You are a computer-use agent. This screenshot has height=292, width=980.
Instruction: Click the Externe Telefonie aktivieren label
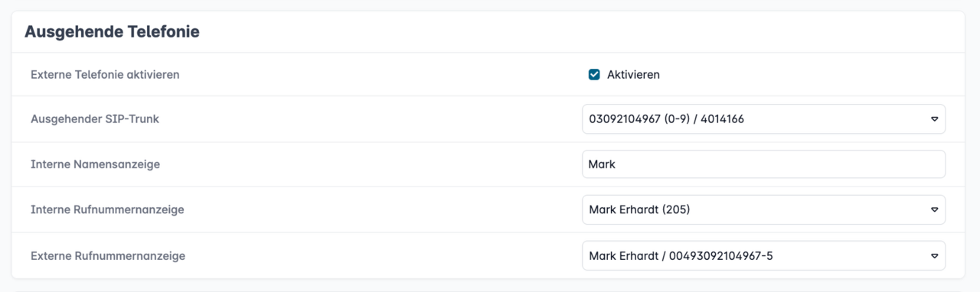(x=105, y=75)
